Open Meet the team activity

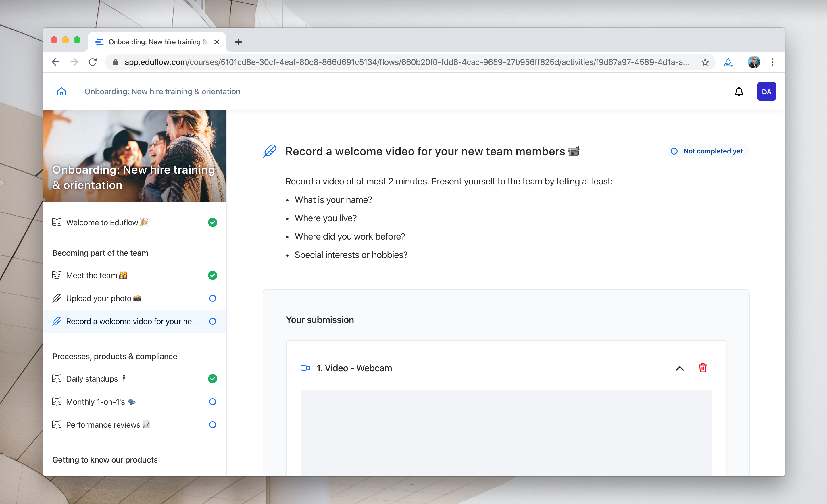click(134, 276)
